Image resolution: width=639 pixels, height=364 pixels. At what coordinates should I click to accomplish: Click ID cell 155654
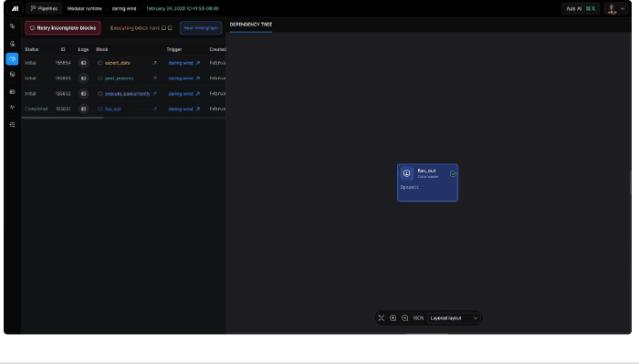point(63,63)
